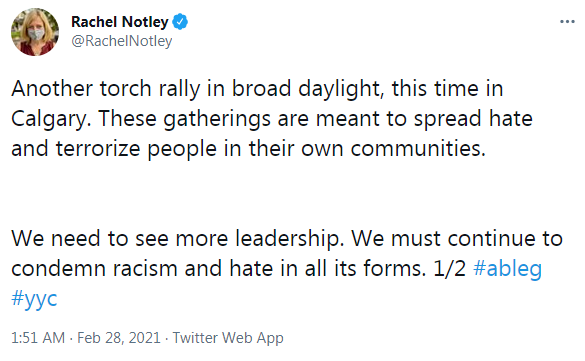Click the blue verified checkmark badge
The height and width of the screenshot is (361, 585).
pos(180,22)
